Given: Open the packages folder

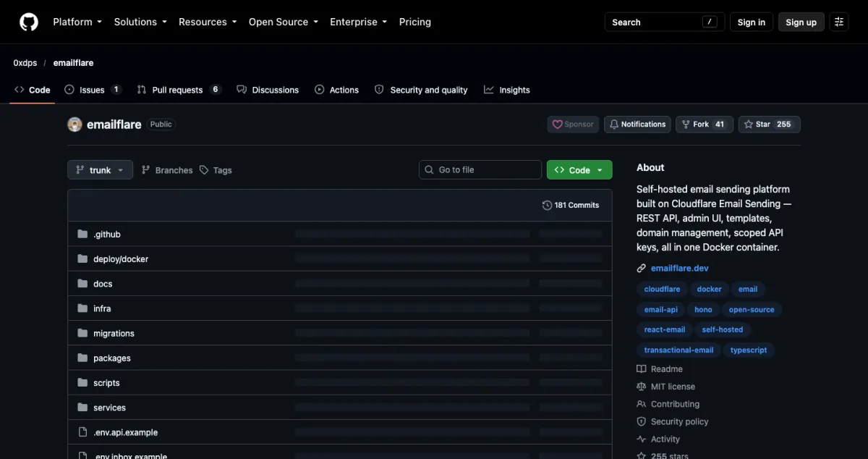Looking at the screenshot, I should click(x=112, y=358).
